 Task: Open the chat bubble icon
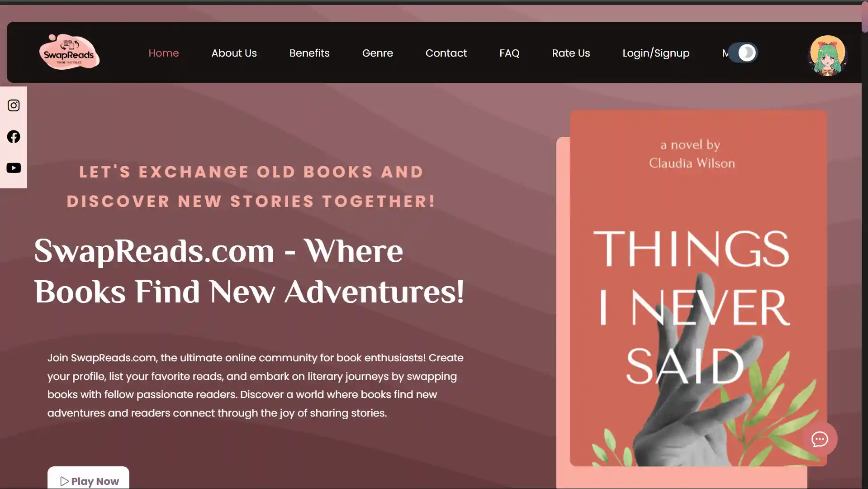point(820,439)
